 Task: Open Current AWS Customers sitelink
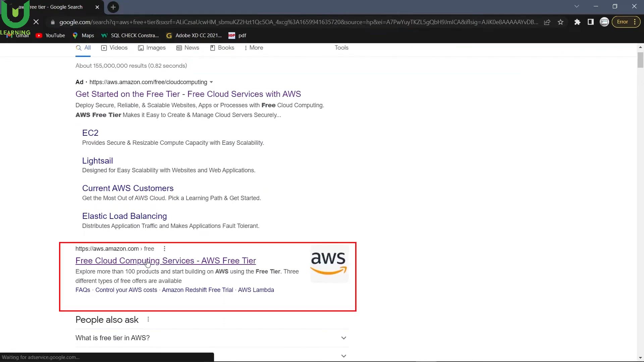(128, 188)
